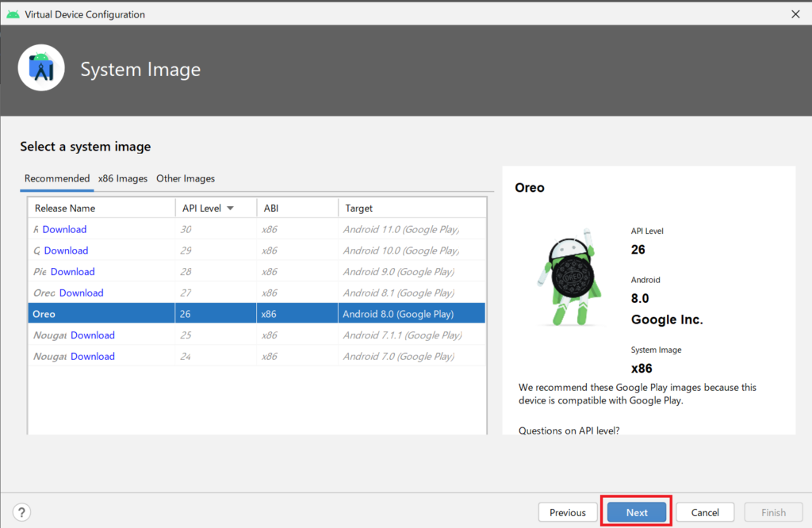Download the API 29 Android 10.0 image
This screenshot has height=528, width=812.
66,251
